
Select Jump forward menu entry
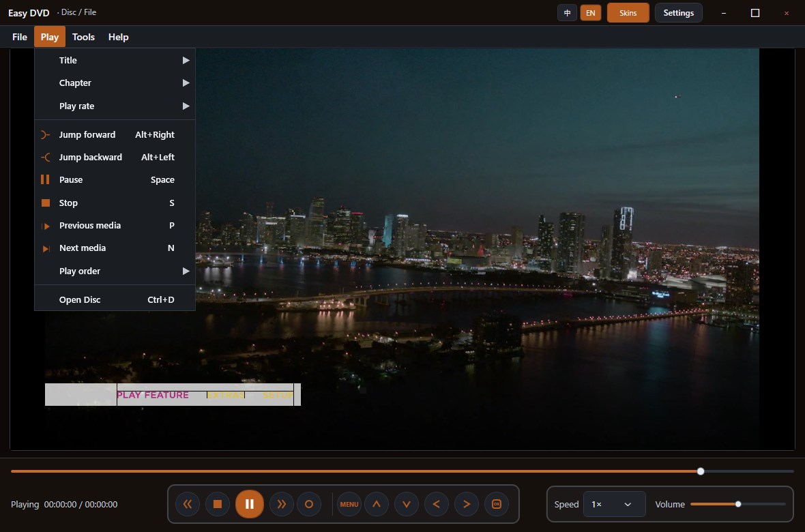pyautogui.click(x=115, y=134)
